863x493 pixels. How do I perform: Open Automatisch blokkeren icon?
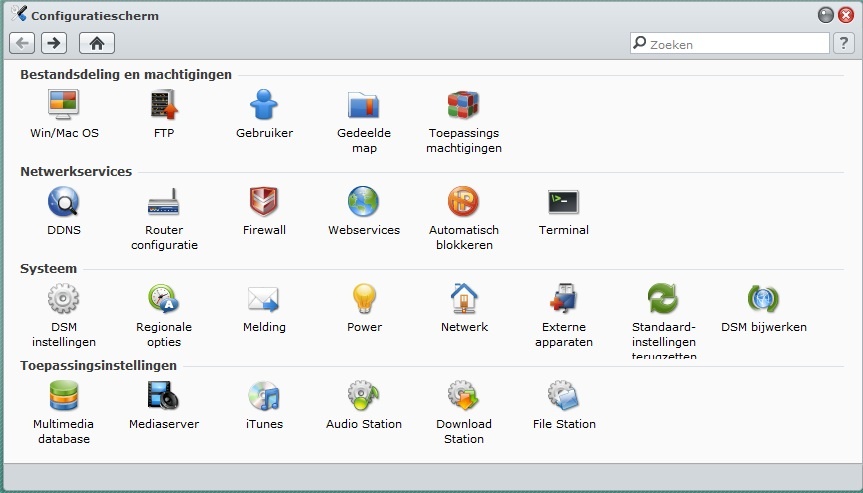[463, 201]
